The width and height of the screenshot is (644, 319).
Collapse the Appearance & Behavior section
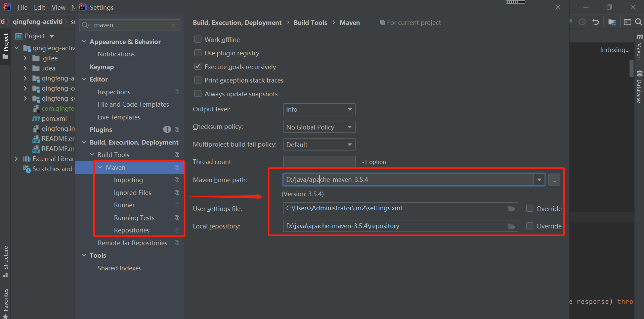[x=84, y=42]
